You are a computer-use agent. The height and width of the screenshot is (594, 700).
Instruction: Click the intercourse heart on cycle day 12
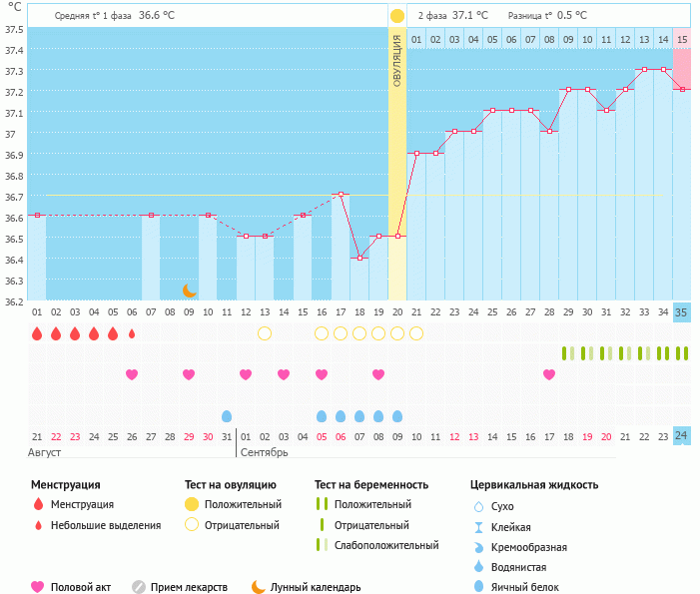246,374
